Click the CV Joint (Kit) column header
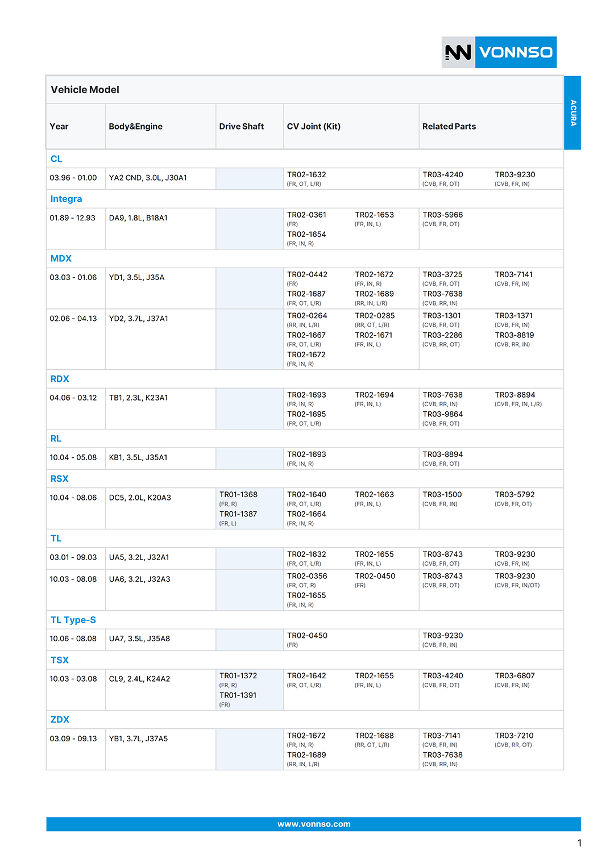The image size is (614, 868). tap(314, 127)
